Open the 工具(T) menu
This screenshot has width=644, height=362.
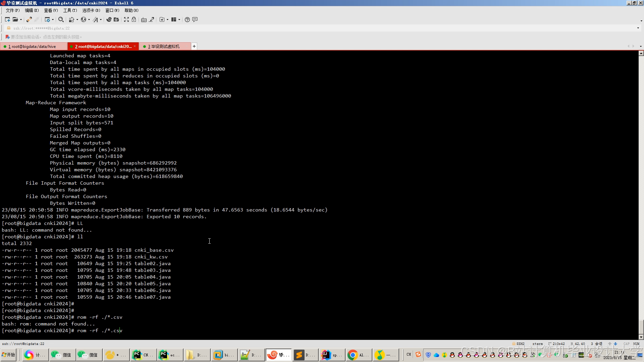click(x=70, y=10)
